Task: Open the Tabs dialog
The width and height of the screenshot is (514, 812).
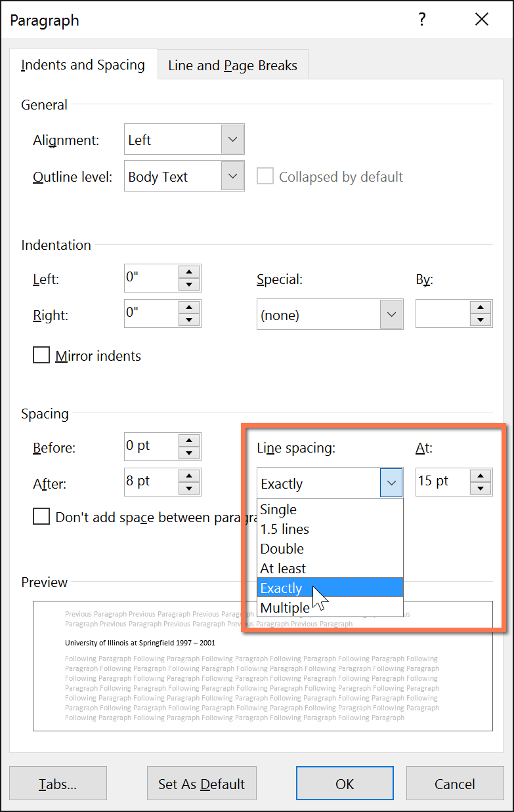Action: click(x=58, y=783)
